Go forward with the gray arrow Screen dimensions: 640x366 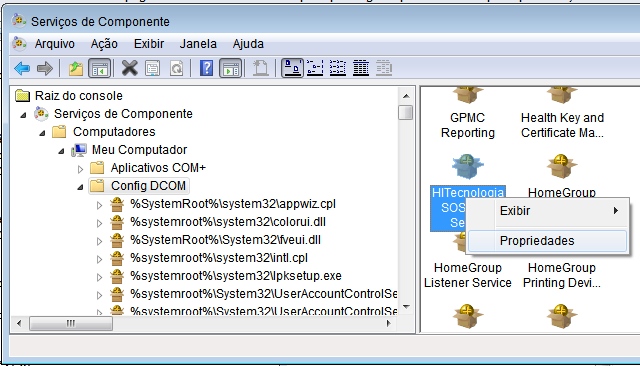[x=45, y=68]
